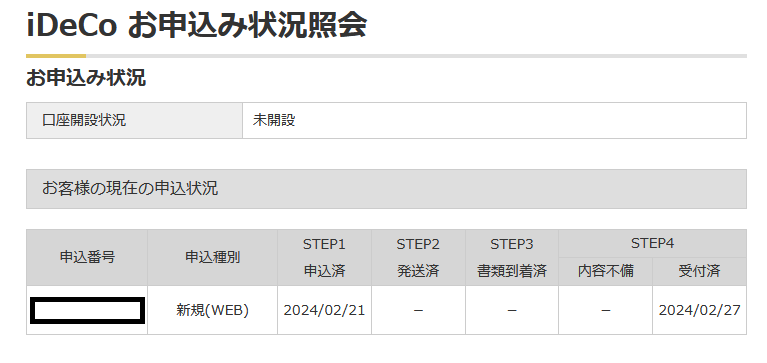767x363 pixels.
Task: Click the dash under STEP3 書類到着済
Action: coord(512,310)
